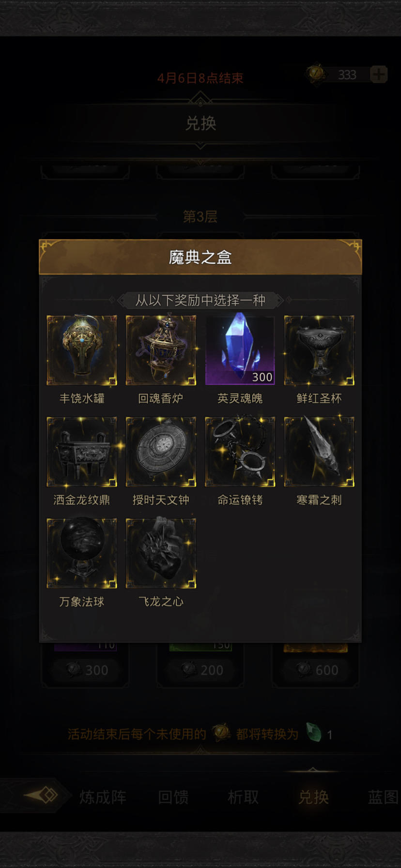Select the 飞龙之心 dragon heart reward
The width and height of the screenshot is (401, 868).
click(161, 553)
